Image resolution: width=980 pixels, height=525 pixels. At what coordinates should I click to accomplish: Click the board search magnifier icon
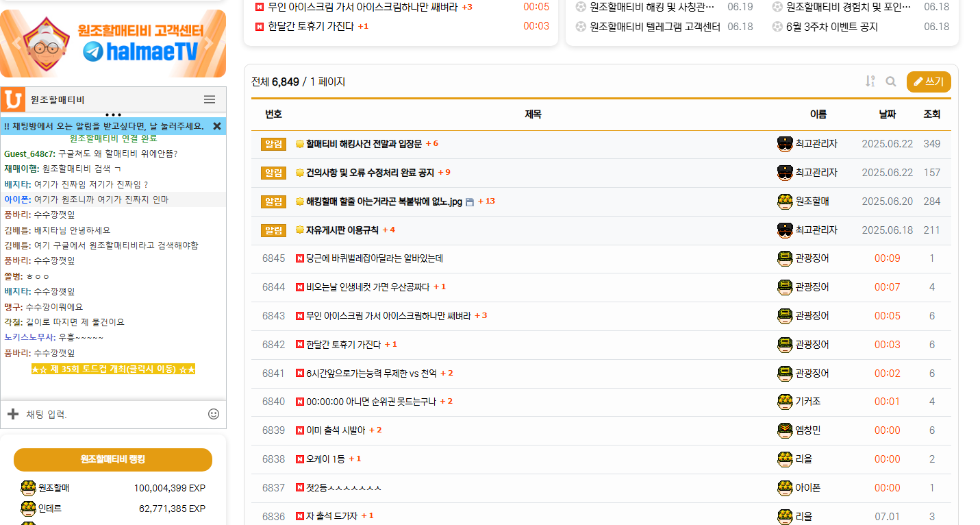point(890,82)
